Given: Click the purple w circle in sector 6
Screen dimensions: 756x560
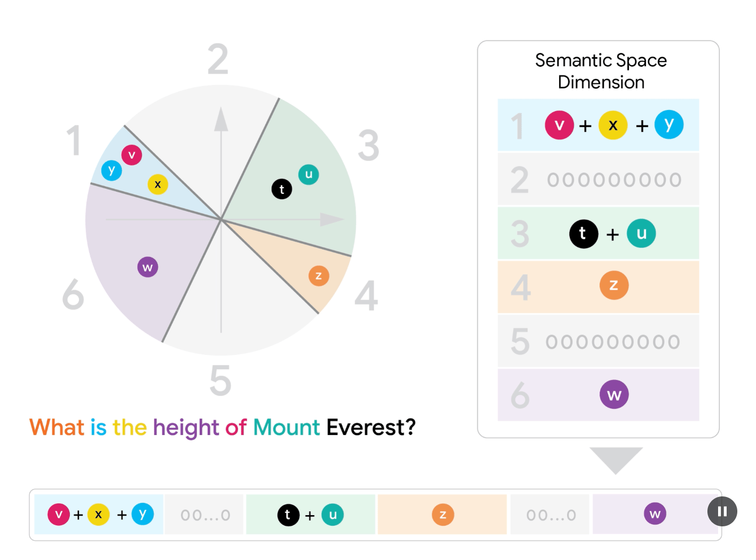Looking at the screenshot, I should tap(148, 267).
